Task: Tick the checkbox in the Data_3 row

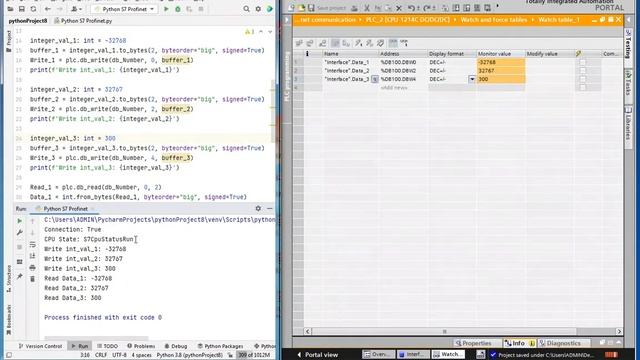Action: (x=582, y=79)
